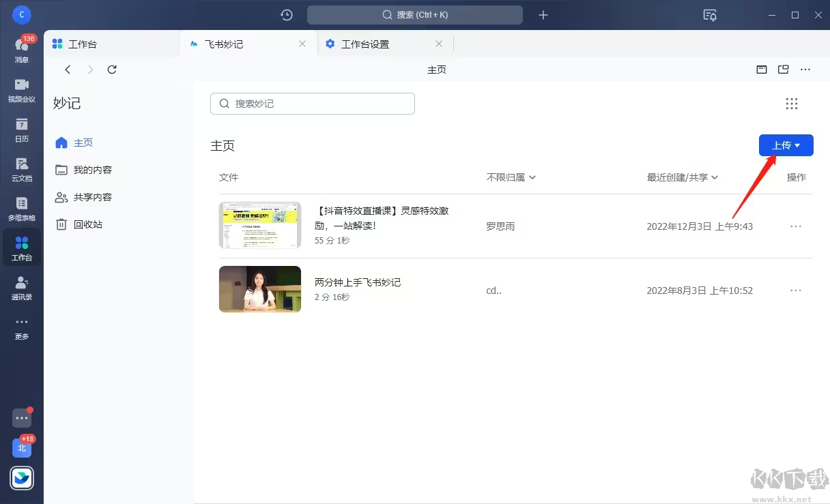The image size is (830, 504).
Task: Close the 飞书妙记 tab
Action: [302, 44]
